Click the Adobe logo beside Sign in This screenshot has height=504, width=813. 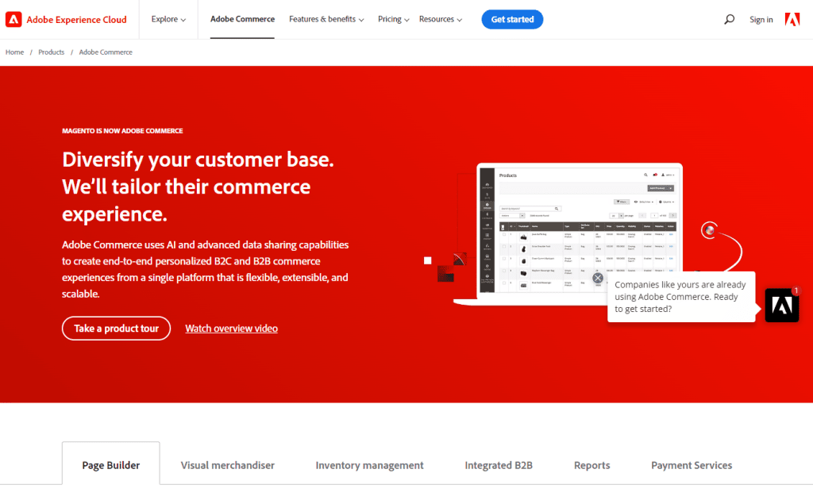pos(792,20)
